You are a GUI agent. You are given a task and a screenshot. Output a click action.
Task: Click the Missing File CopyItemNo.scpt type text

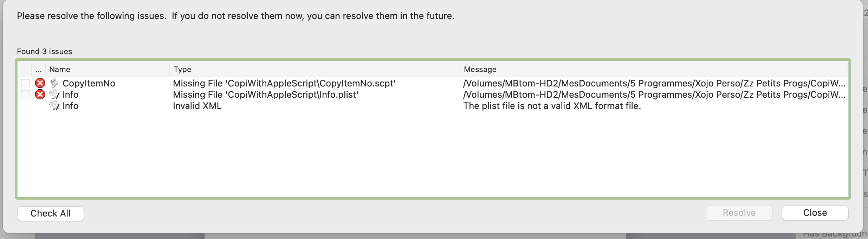click(x=284, y=83)
